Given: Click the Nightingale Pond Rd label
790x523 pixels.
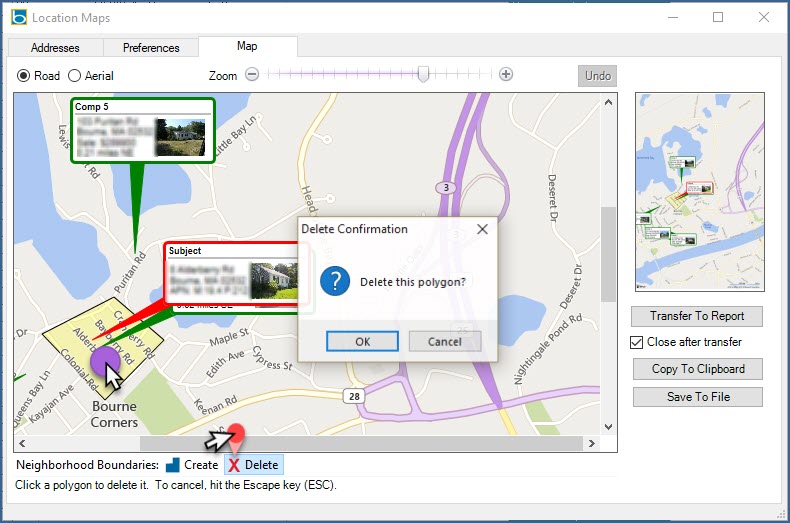Looking at the screenshot, I should click(x=548, y=349).
